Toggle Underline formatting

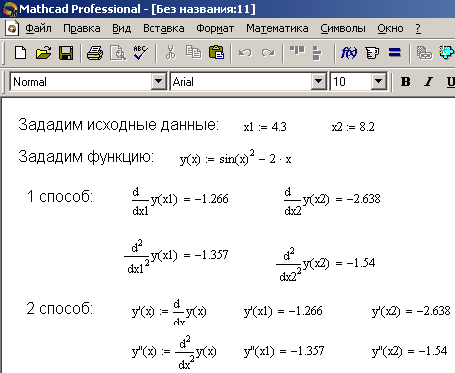coord(450,82)
